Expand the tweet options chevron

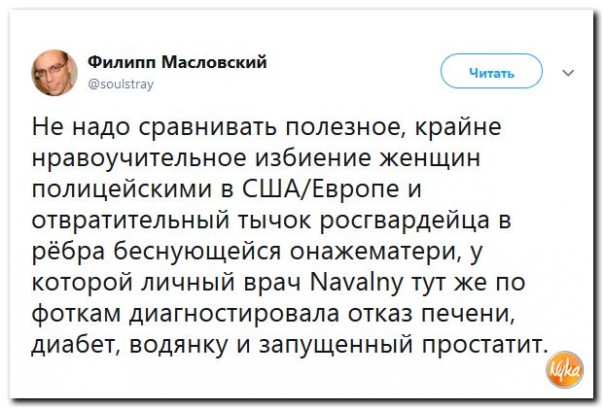569,72
